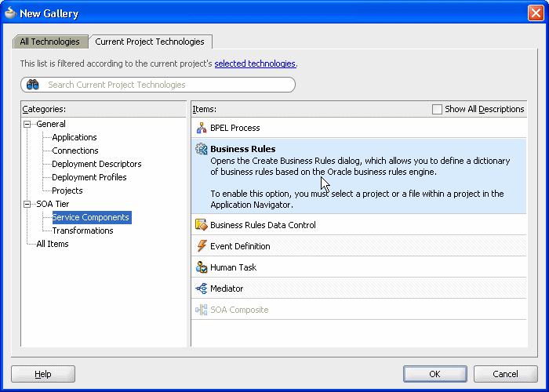Choose Business Rules Data Control item
The image size is (549, 392).
pos(359,225)
